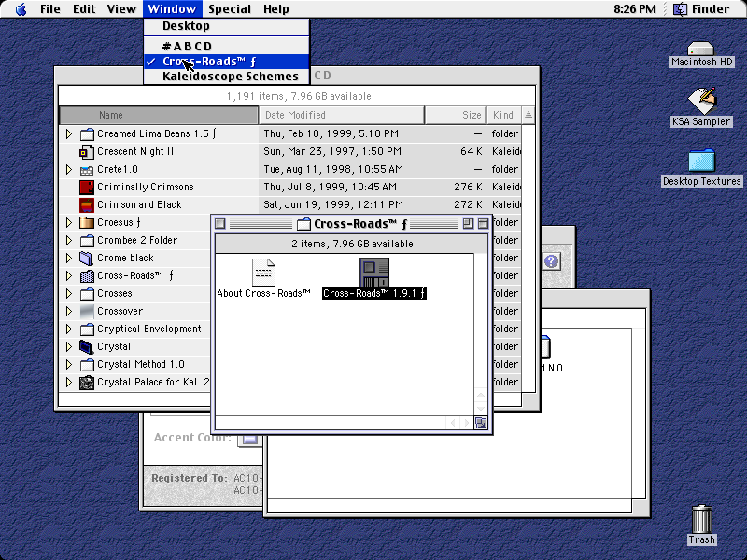Click the Crystal Method 1.0 folder icon

pos(87,364)
